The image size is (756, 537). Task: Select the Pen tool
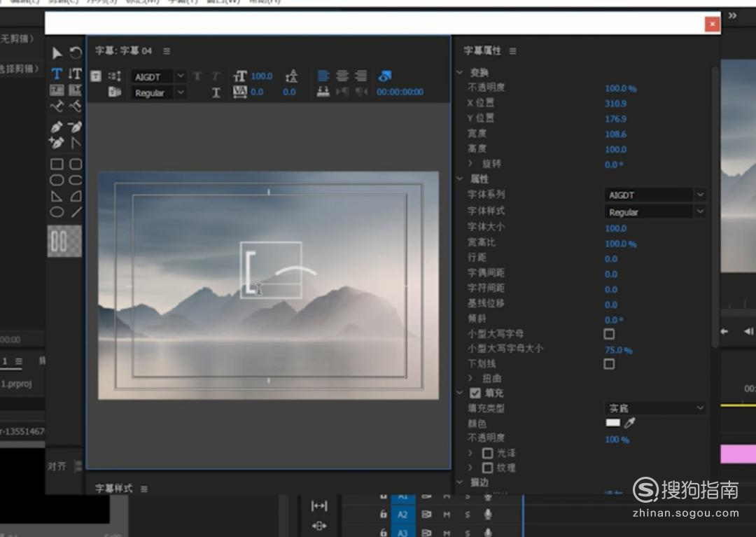click(x=57, y=127)
